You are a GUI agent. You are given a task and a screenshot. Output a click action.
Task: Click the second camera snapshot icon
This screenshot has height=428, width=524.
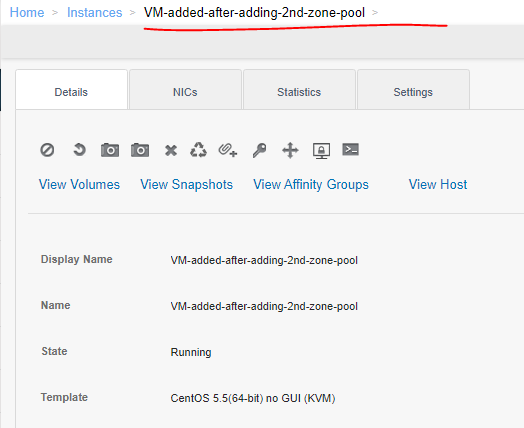[x=140, y=150]
